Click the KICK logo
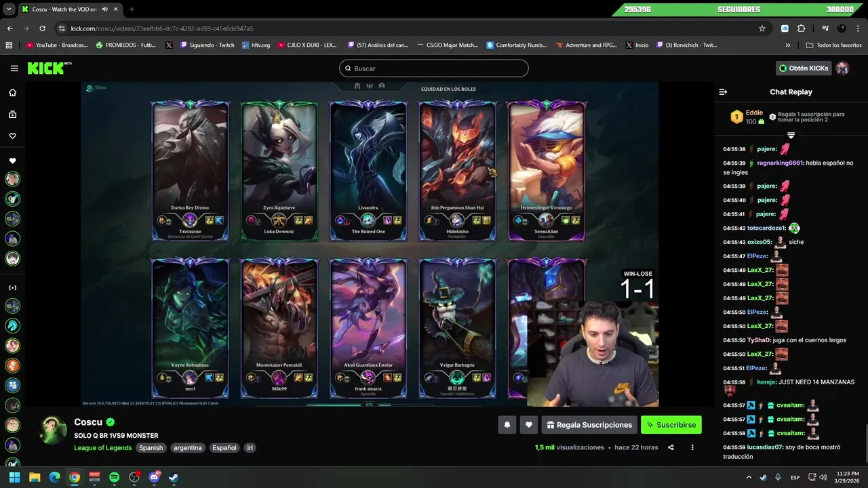868x488 pixels. pos(49,68)
